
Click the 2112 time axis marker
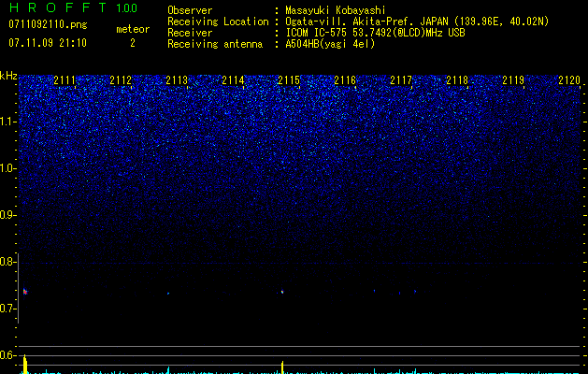[121, 80]
